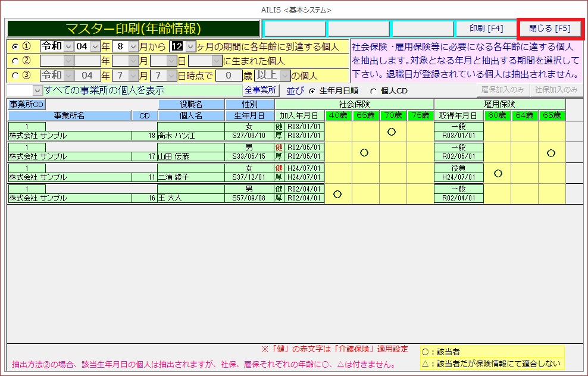Select the row for 山田 伝蔵
The image size is (588, 376).
(x=190, y=156)
